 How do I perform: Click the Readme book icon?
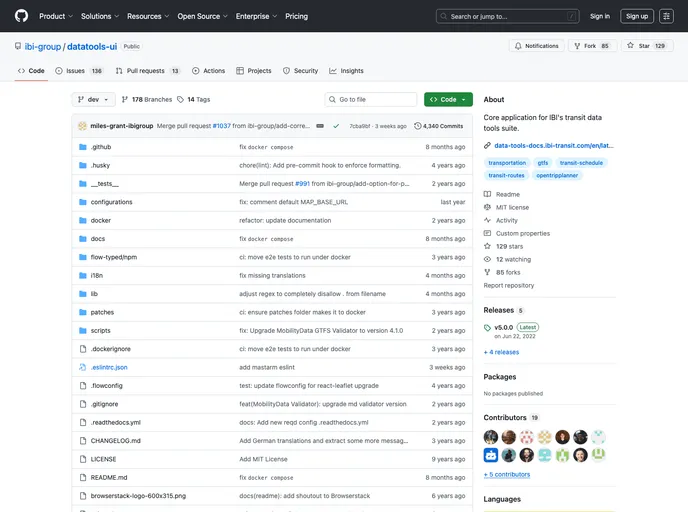(487, 194)
